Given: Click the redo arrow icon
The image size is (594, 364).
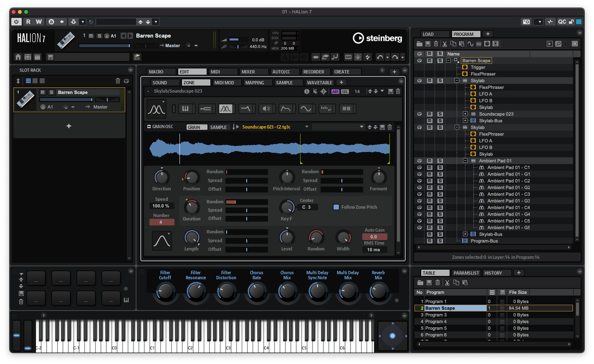Looking at the screenshot, I should (395, 57).
